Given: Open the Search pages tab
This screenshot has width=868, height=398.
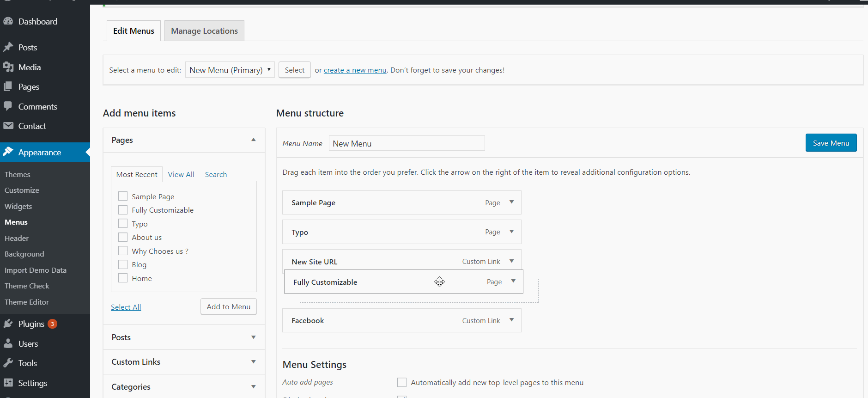Looking at the screenshot, I should coord(216,174).
